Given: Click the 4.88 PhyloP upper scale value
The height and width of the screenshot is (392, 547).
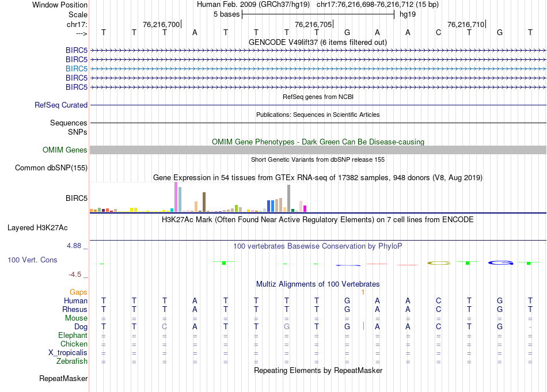Looking at the screenshot, I should tap(74, 246).
